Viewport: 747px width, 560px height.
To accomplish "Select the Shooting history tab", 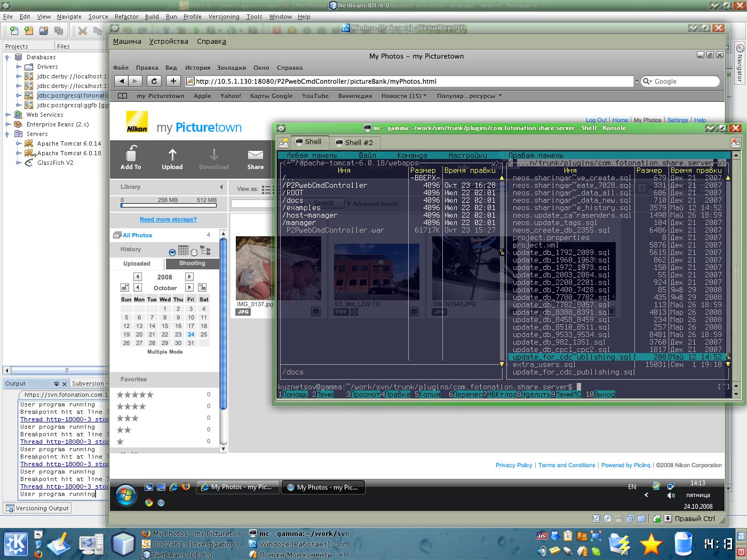I will coord(192,263).
